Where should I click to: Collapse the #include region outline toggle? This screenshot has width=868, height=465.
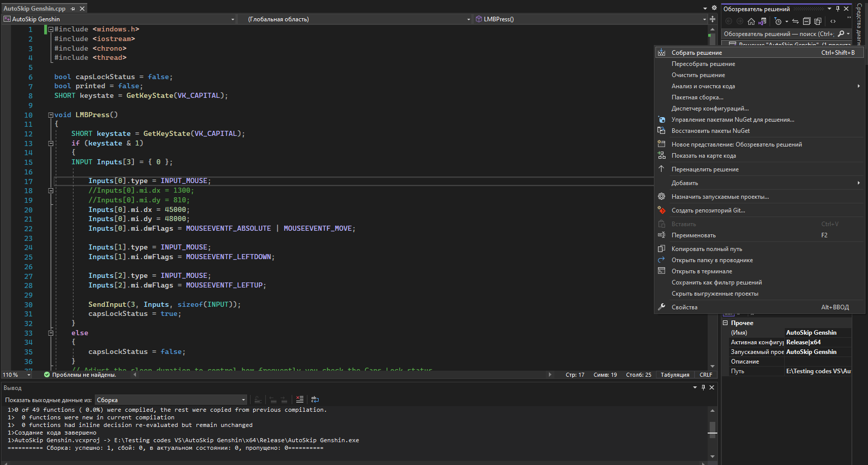click(51, 29)
